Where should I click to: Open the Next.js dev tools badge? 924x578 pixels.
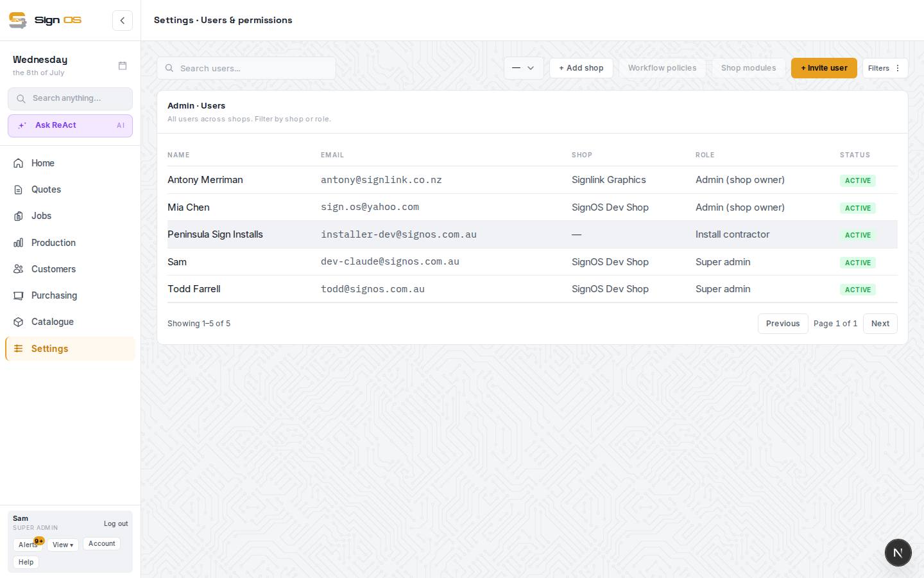click(898, 552)
